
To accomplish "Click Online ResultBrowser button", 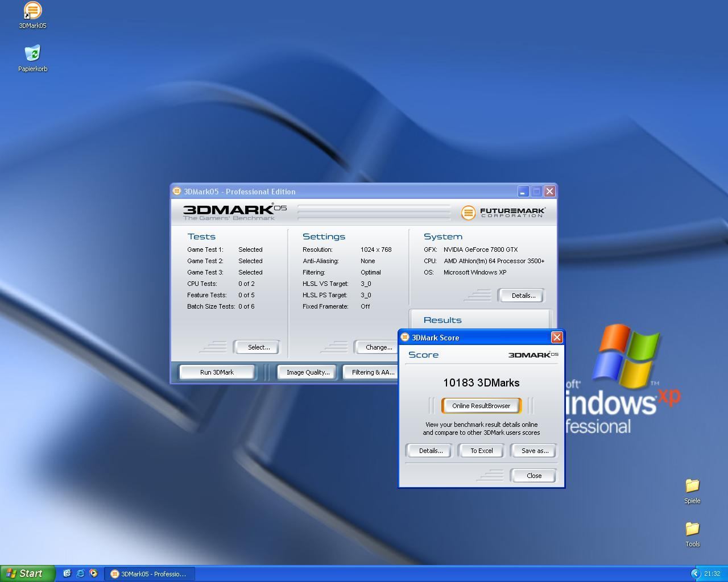I will 481,406.
